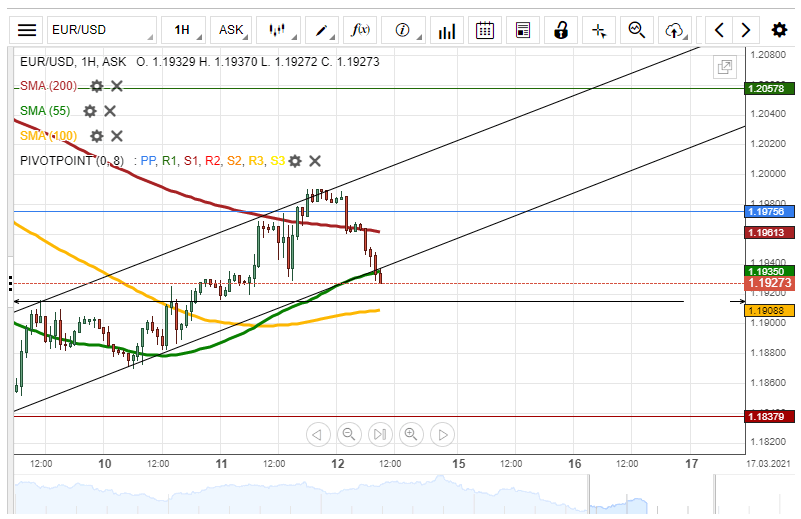Toggle the chart lock icon

[x=561, y=30]
